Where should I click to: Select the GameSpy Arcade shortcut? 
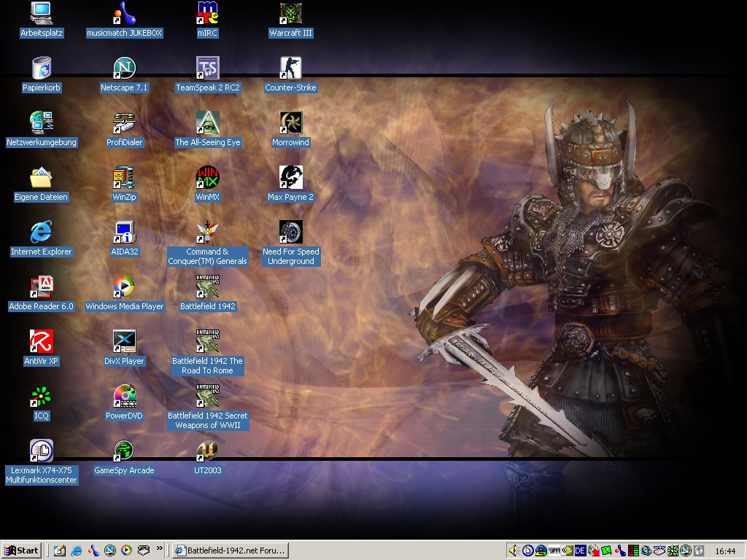click(124, 458)
